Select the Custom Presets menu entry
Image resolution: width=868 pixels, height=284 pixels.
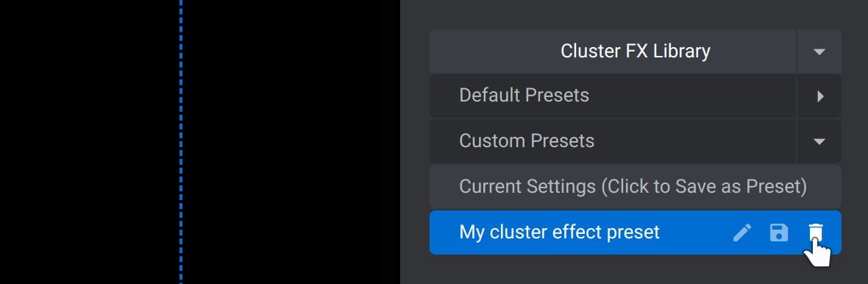click(613, 141)
